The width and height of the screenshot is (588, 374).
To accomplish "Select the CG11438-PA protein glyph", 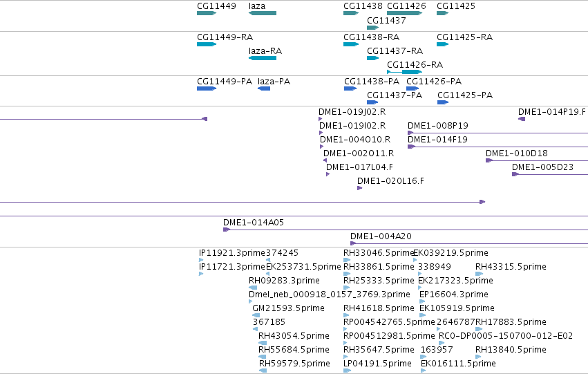I will [350, 88].
